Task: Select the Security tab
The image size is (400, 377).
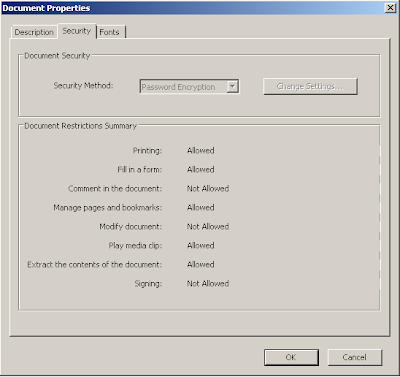Action: tap(77, 31)
